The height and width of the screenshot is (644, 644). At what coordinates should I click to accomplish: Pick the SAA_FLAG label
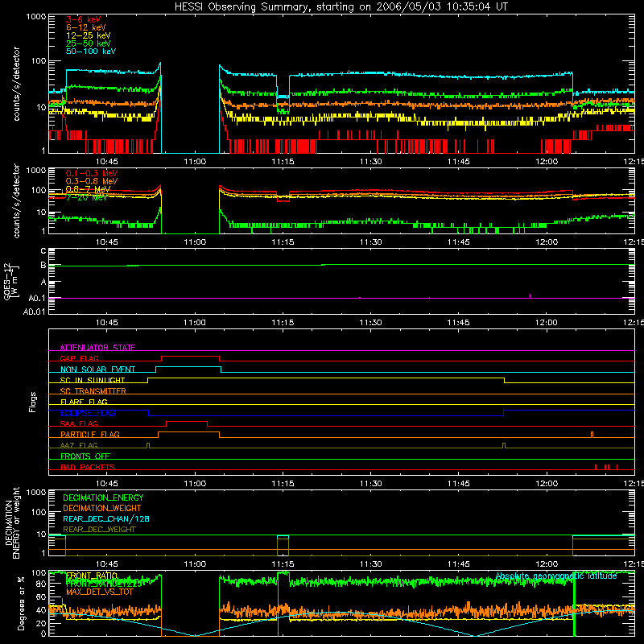(79, 423)
